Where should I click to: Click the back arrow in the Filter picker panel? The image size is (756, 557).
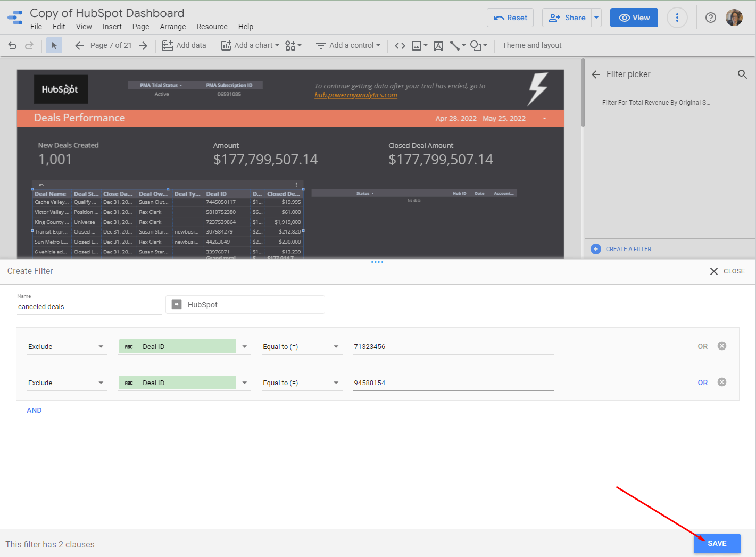[x=595, y=74]
